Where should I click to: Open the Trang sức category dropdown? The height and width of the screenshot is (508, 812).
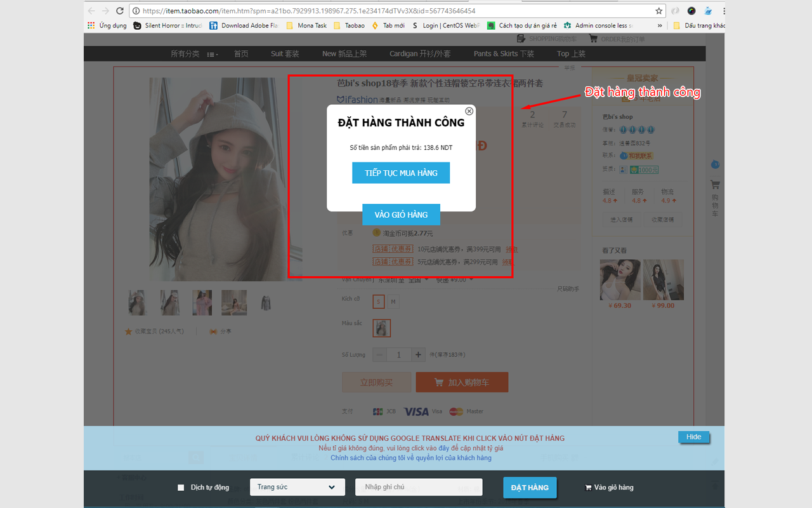(298, 487)
